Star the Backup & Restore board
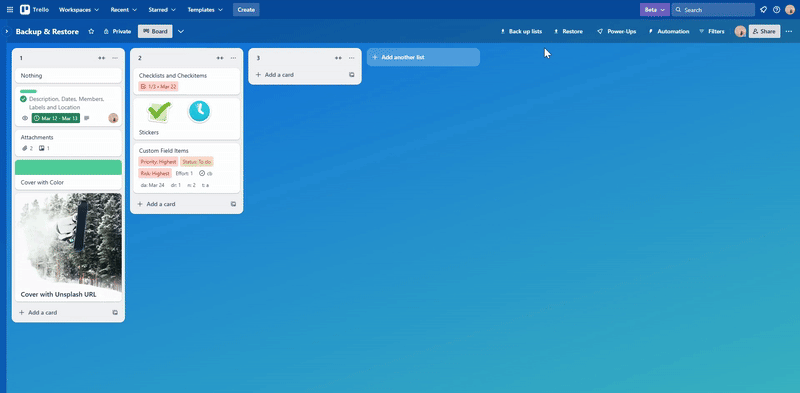Screen dimensions: 800x393 91,32
